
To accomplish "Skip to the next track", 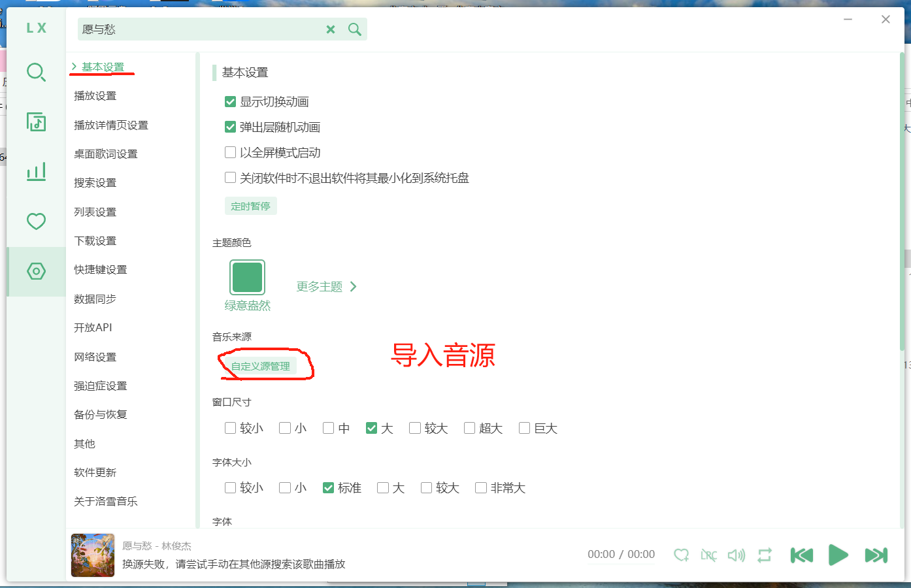I will 876,555.
